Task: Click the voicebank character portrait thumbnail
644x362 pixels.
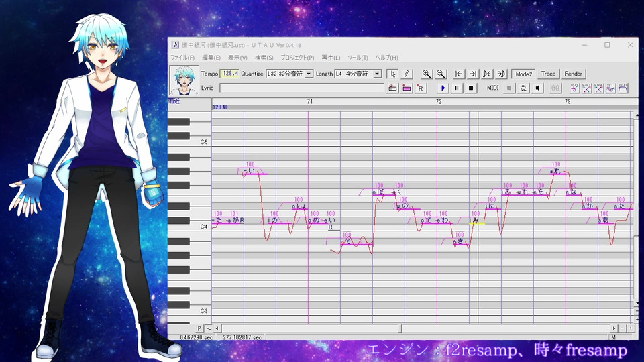Action: pos(184,80)
